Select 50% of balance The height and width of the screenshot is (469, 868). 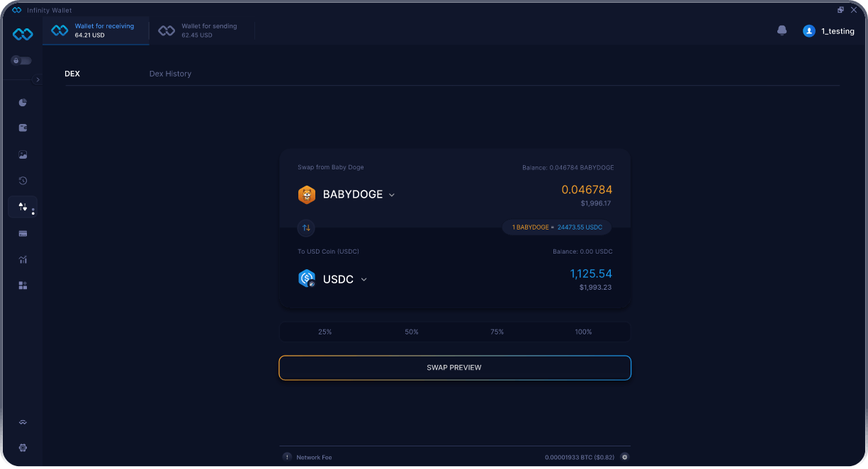(x=412, y=332)
